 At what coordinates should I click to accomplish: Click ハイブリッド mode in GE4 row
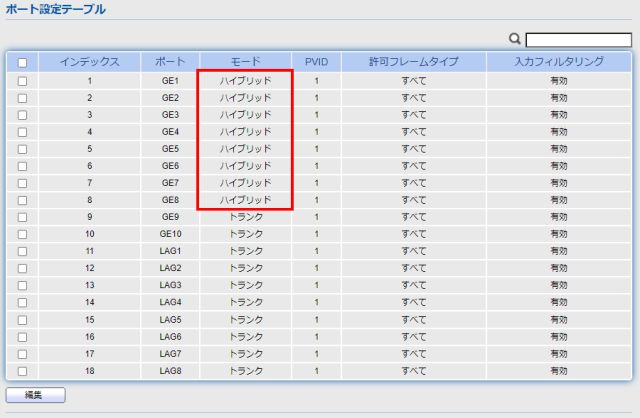(x=245, y=132)
